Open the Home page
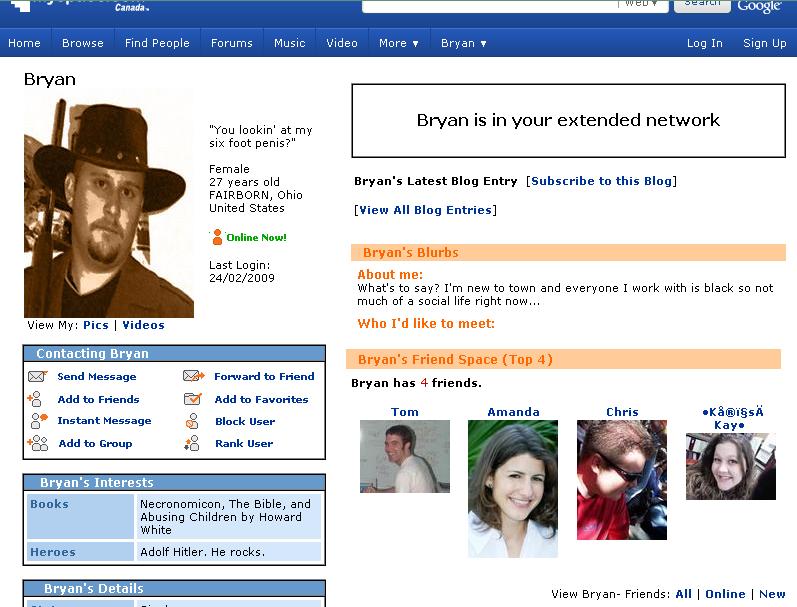Viewport: 797px width, 607px height. click(24, 43)
